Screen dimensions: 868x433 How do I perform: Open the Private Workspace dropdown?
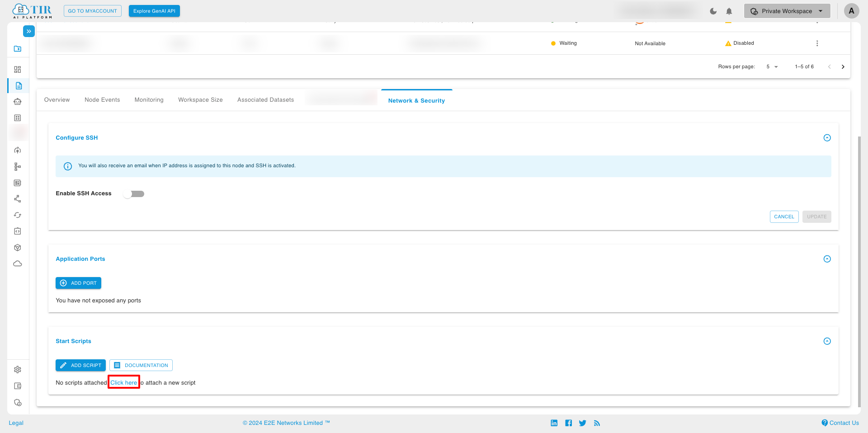click(x=787, y=11)
